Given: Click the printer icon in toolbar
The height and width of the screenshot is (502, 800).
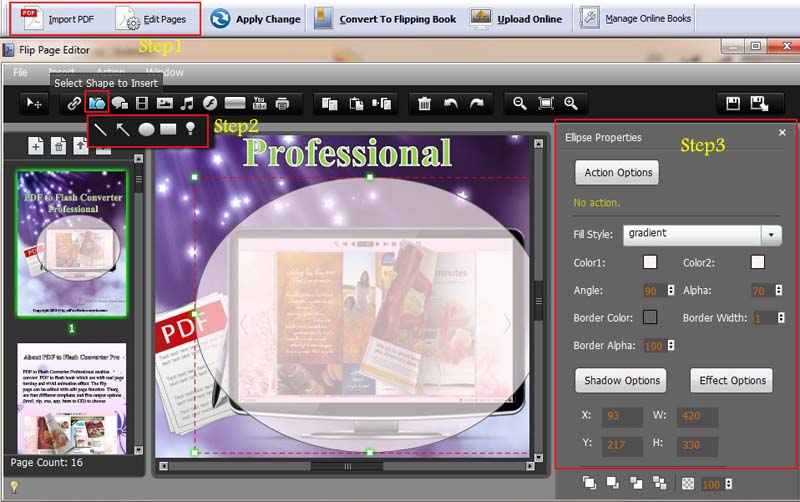Looking at the screenshot, I should click(282, 104).
